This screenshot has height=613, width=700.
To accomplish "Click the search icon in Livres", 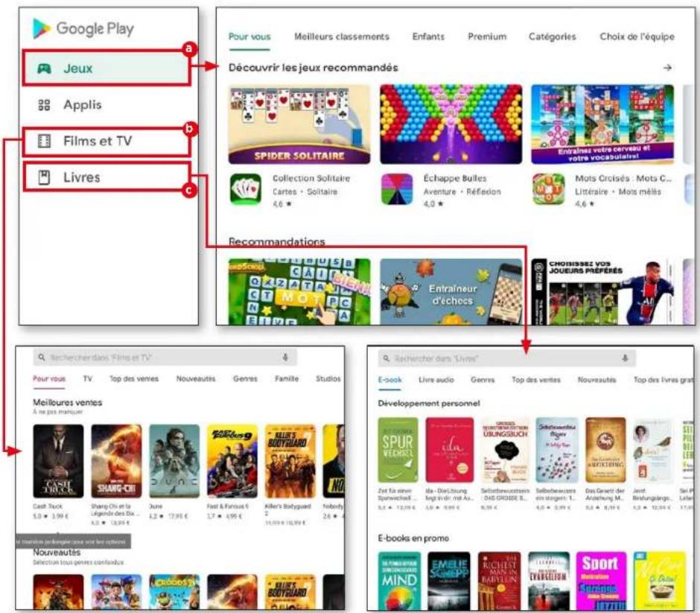I will [x=386, y=358].
